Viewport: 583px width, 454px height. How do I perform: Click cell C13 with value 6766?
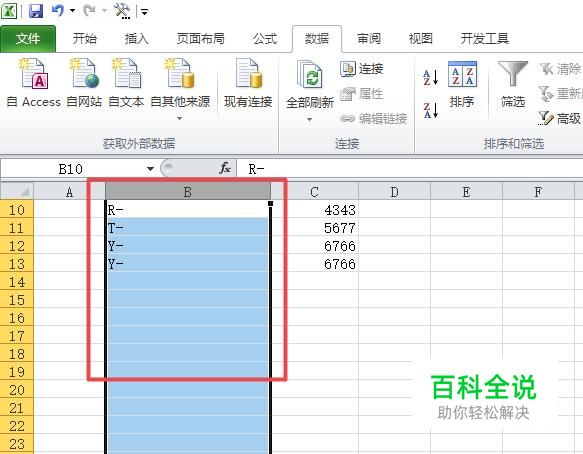315,263
